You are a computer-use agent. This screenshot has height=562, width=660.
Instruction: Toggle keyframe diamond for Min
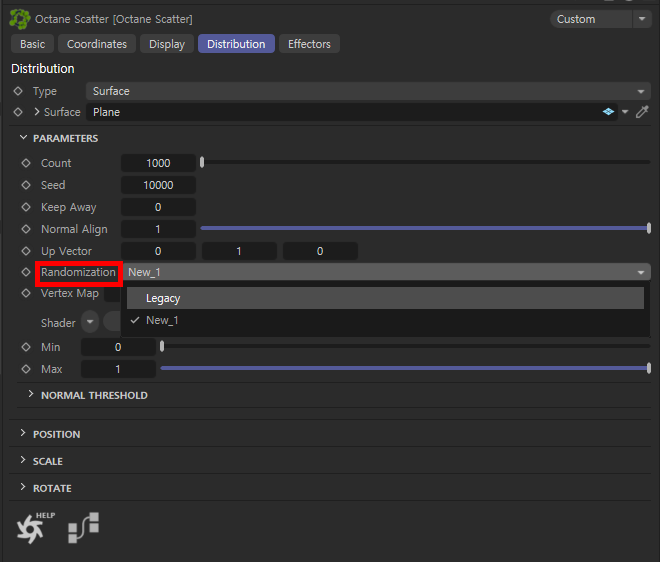[26, 347]
